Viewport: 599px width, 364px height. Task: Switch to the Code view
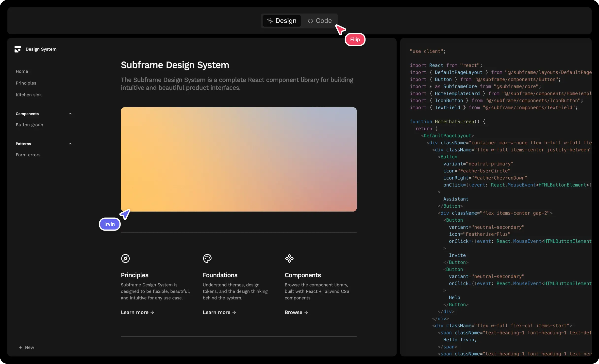tap(320, 21)
